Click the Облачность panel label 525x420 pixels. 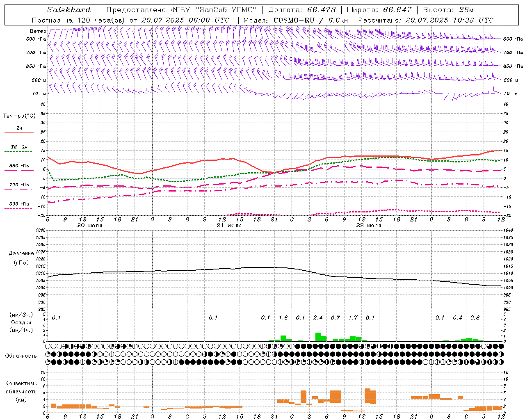coord(21,356)
